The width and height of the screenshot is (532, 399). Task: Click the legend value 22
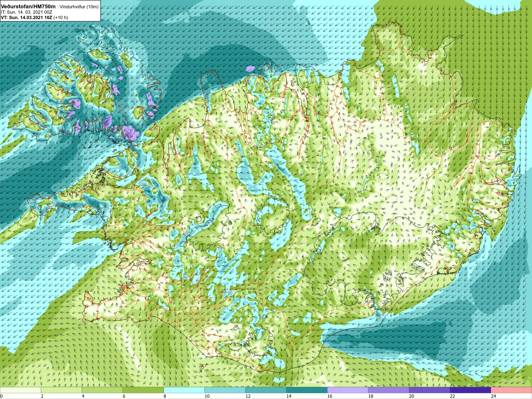[453, 396]
